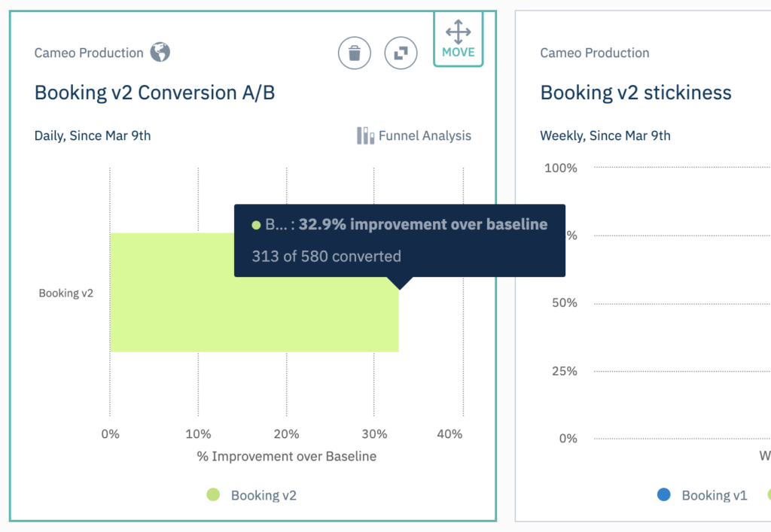Click Cameo Production label on stickiness card
Image resolution: width=771 pixels, height=532 pixels.
point(595,53)
